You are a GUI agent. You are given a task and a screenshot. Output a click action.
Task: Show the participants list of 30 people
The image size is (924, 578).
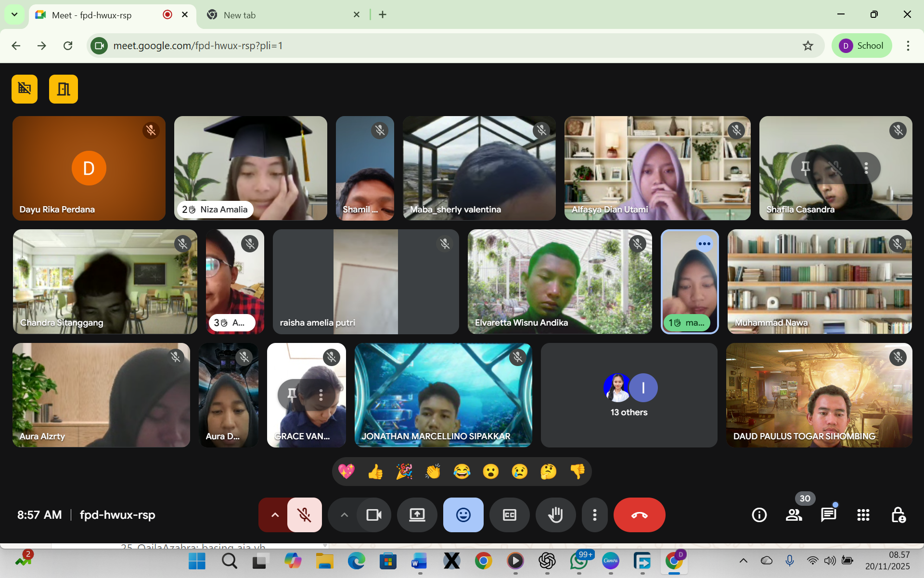(x=794, y=515)
